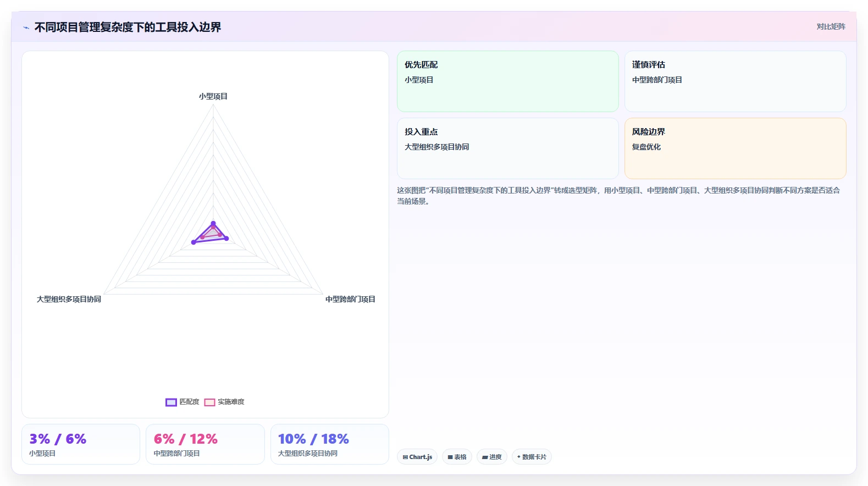Image resolution: width=868 pixels, height=486 pixels.
Task: Toggle the 实施难度 legend swatch
Action: (209, 402)
